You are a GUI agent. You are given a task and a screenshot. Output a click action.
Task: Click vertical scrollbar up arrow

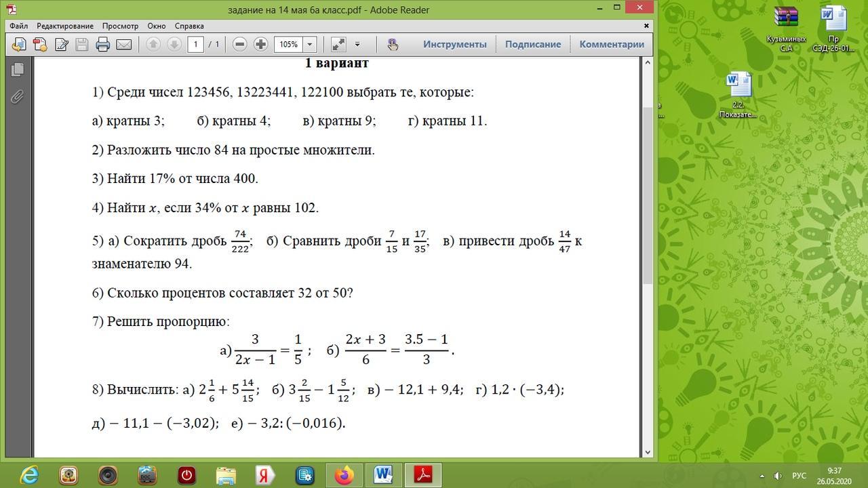coord(648,62)
